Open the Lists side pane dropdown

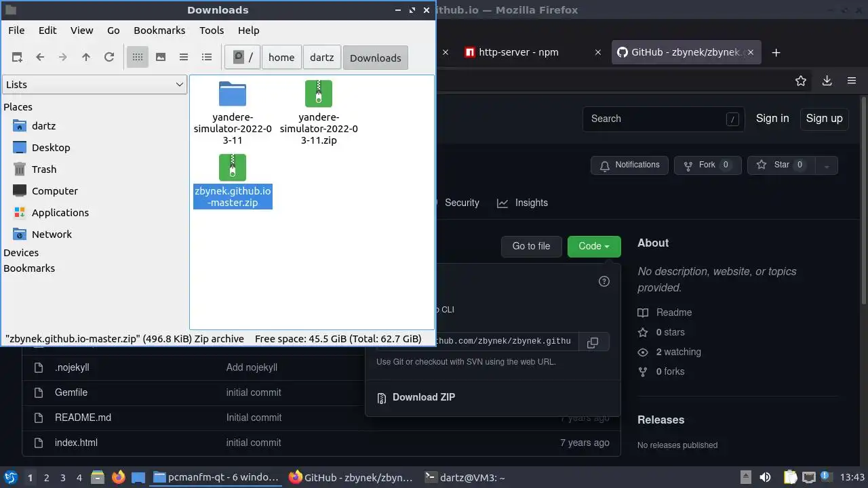pyautogui.click(x=94, y=85)
